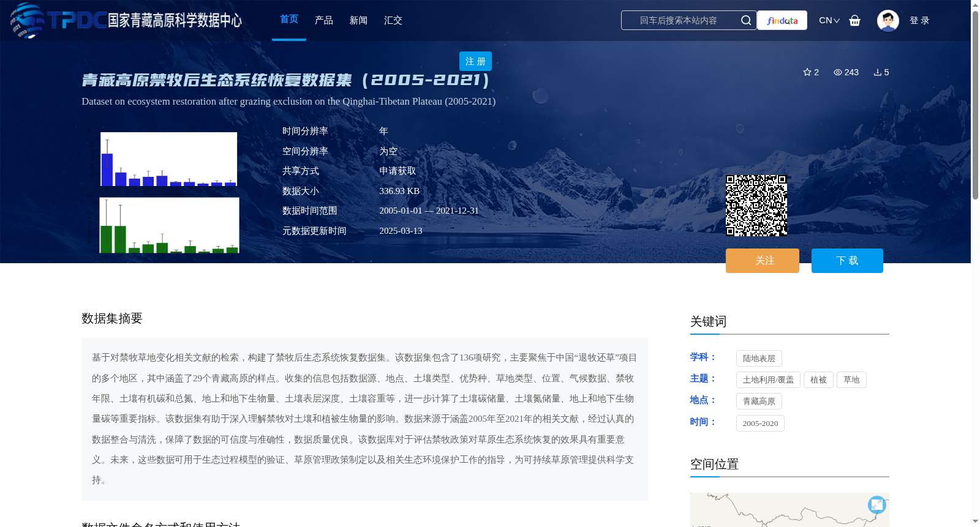Click the 2005-01-01 — 2021-12-31 date range
The image size is (980, 527).
point(429,211)
